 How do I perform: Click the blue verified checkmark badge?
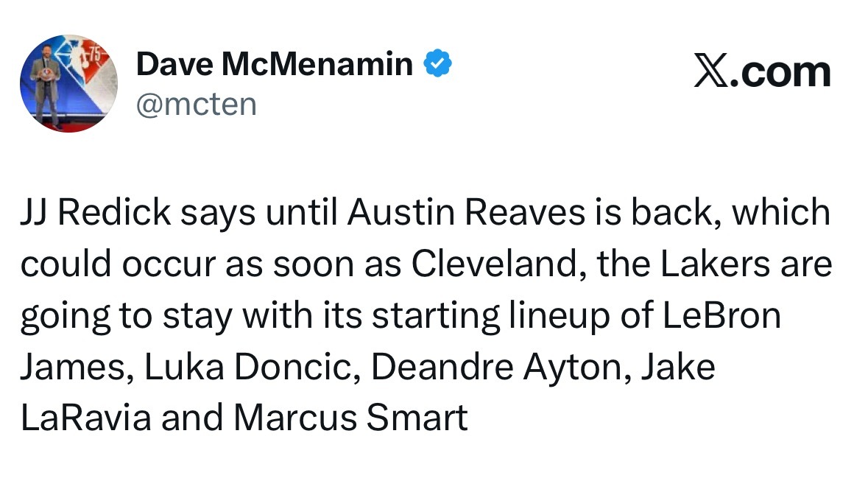(x=438, y=63)
